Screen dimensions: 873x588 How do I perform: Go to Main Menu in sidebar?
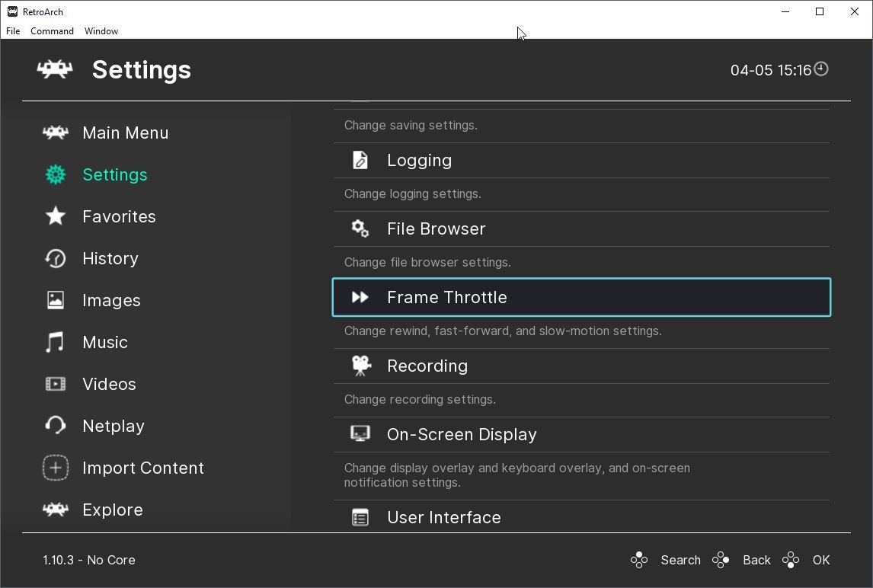point(125,133)
